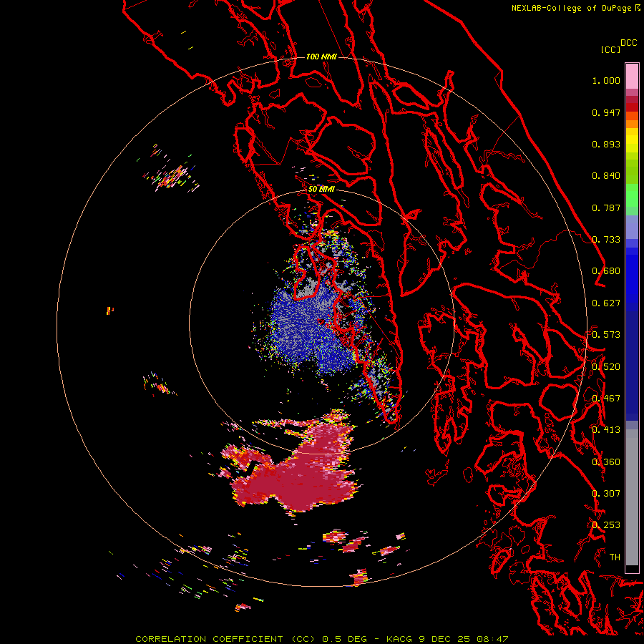
Task: Click the 0.5 DEG elevation text
Action: click(345, 639)
